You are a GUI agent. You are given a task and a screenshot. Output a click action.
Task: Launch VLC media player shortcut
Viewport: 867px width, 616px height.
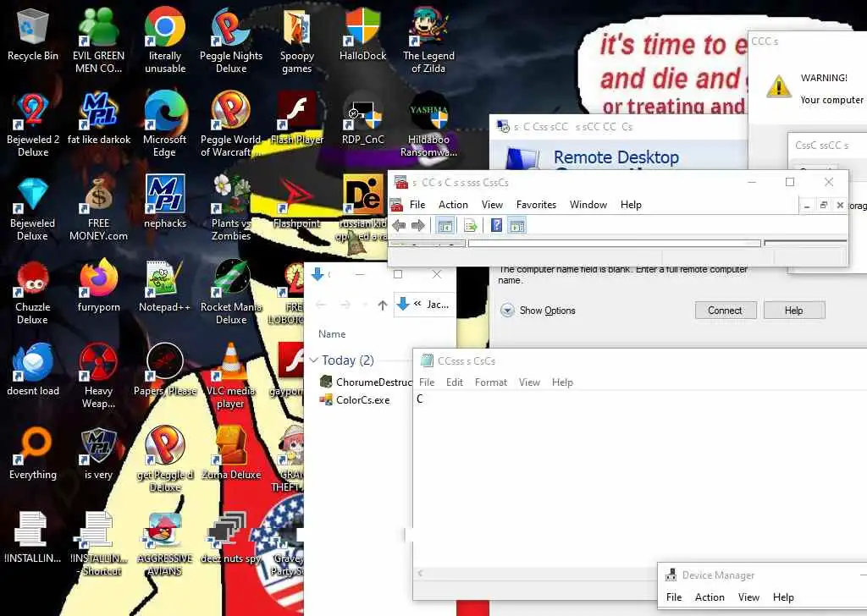pos(231,376)
